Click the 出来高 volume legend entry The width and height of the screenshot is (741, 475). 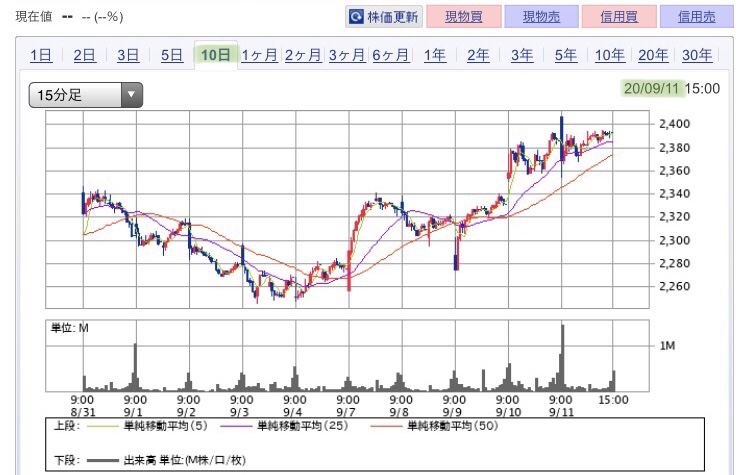pos(184,460)
